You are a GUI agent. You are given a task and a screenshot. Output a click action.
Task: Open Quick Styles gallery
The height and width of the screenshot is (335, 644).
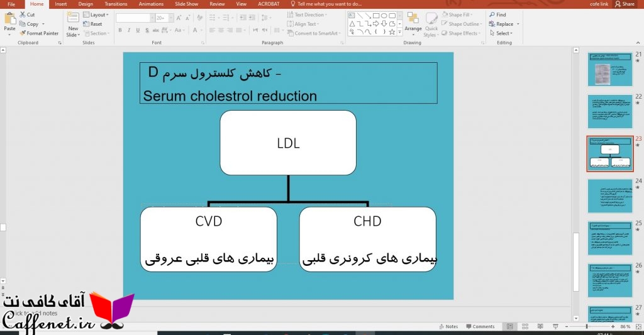(x=431, y=25)
